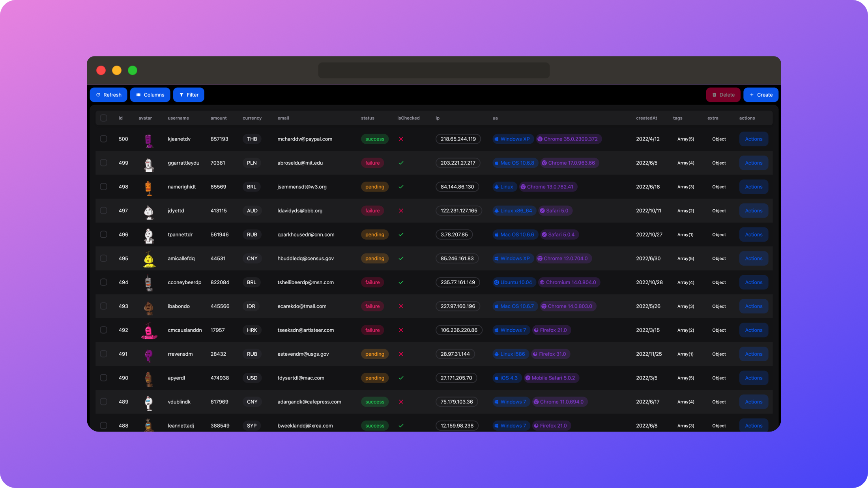Screen dimensions: 868x488
Task: Click the Refresh button in toolbar
Action: point(108,95)
